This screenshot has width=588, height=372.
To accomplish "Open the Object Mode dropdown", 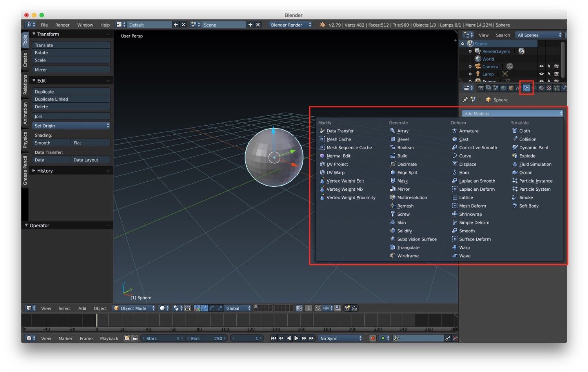I will click(x=134, y=308).
